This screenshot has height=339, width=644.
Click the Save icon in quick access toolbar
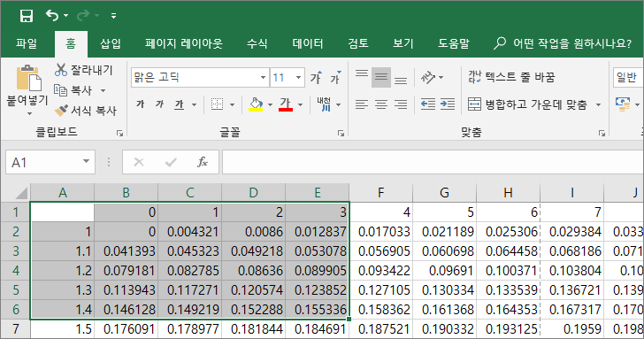tap(27, 16)
